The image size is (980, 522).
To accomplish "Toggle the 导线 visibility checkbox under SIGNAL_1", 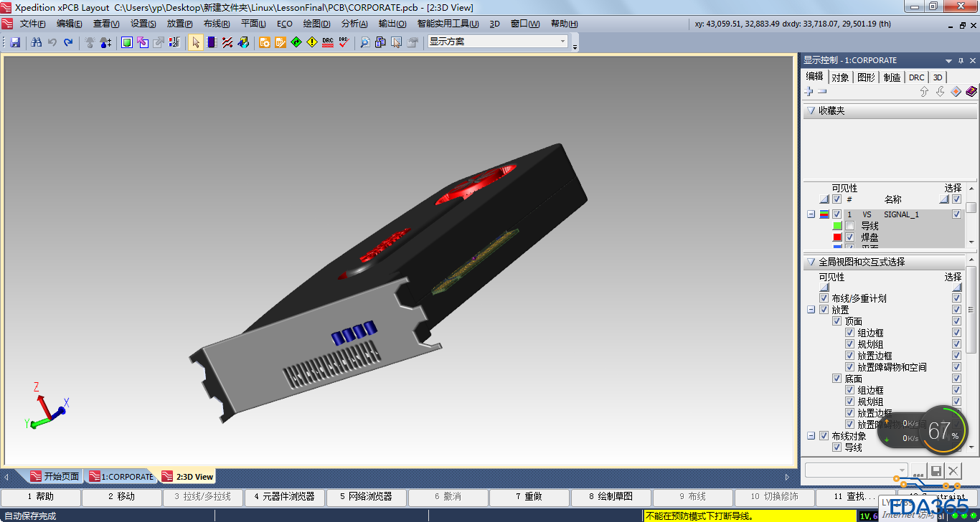I will point(850,226).
